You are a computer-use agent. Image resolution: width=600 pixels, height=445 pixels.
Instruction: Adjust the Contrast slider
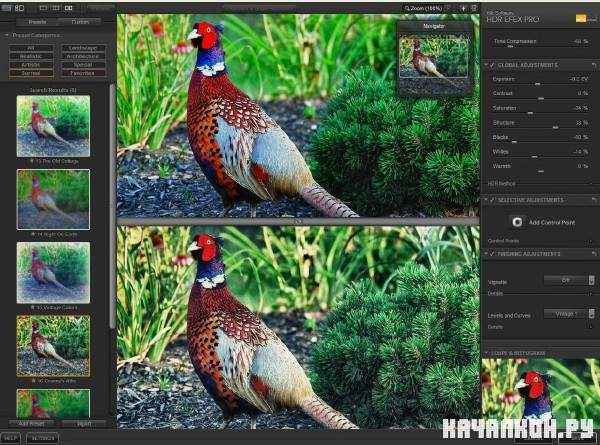click(x=541, y=99)
